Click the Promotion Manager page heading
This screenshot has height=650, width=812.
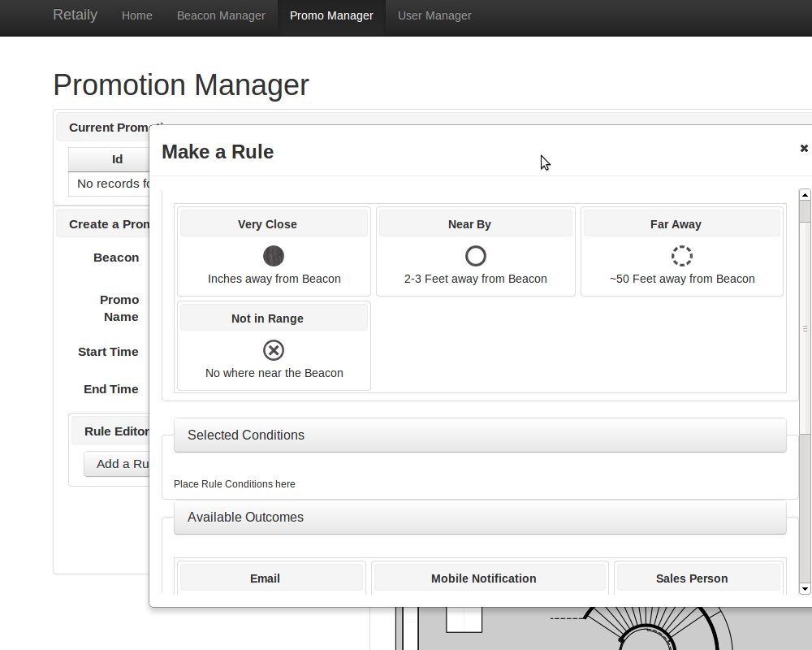(x=181, y=85)
